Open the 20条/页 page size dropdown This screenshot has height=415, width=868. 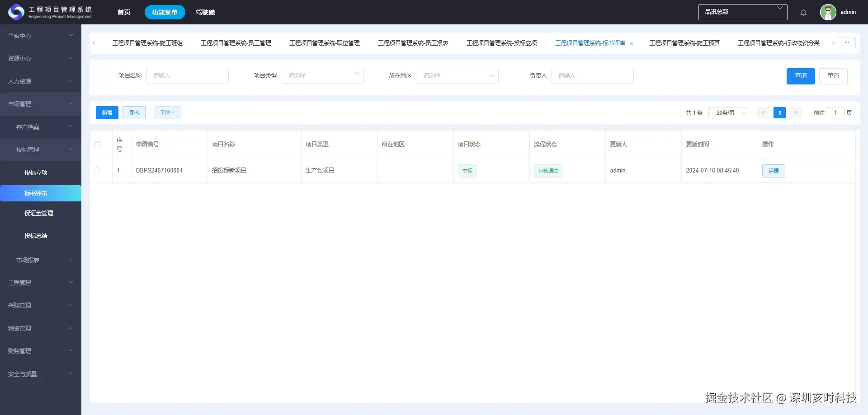tap(728, 112)
